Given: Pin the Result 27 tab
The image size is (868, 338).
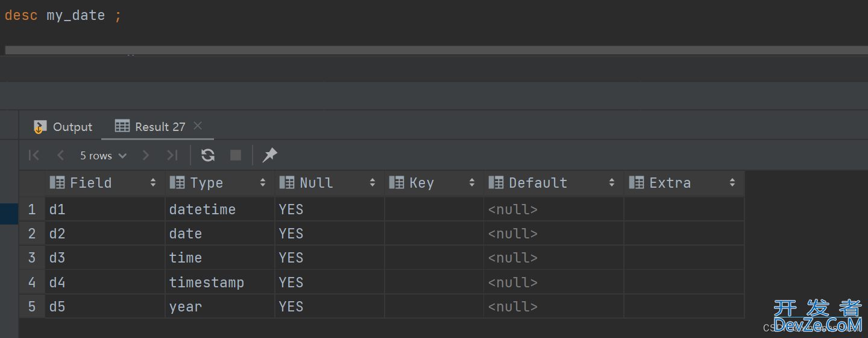Looking at the screenshot, I should (269, 156).
